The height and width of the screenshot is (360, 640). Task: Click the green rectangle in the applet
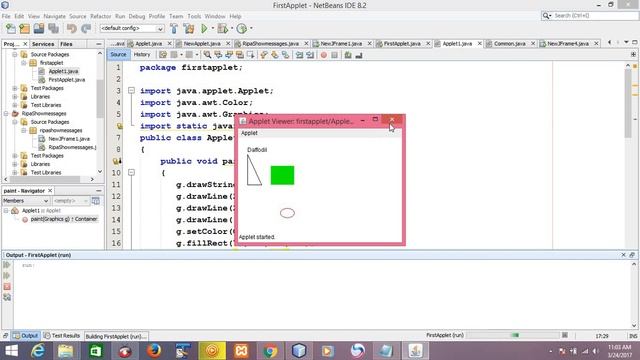click(x=282, y=175)
